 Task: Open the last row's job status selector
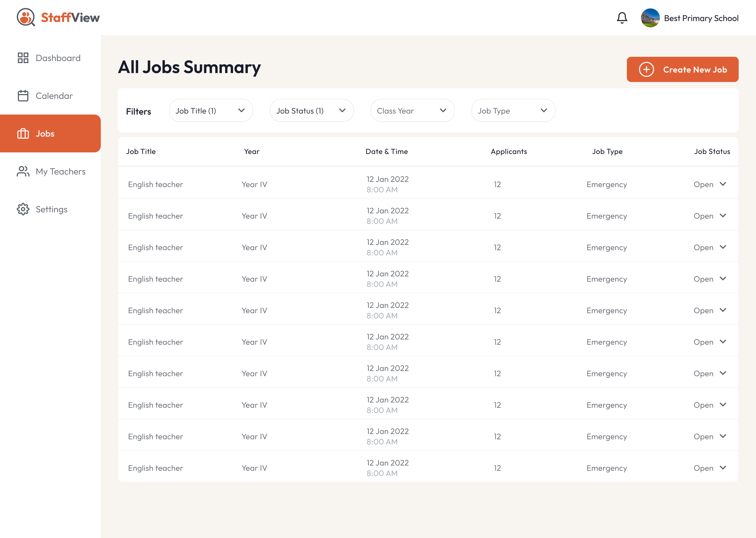(710, 468)
